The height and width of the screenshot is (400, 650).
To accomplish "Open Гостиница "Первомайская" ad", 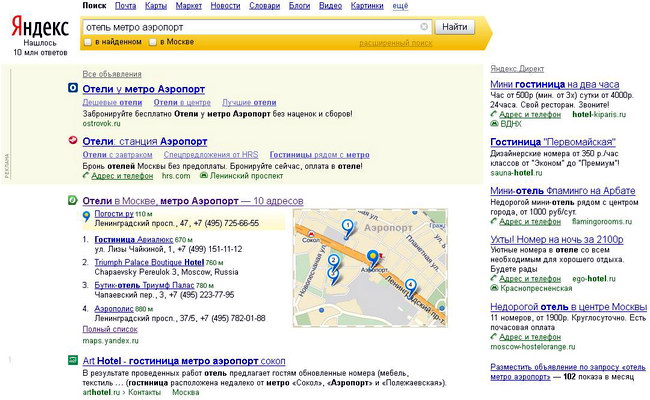I will 553,142.
